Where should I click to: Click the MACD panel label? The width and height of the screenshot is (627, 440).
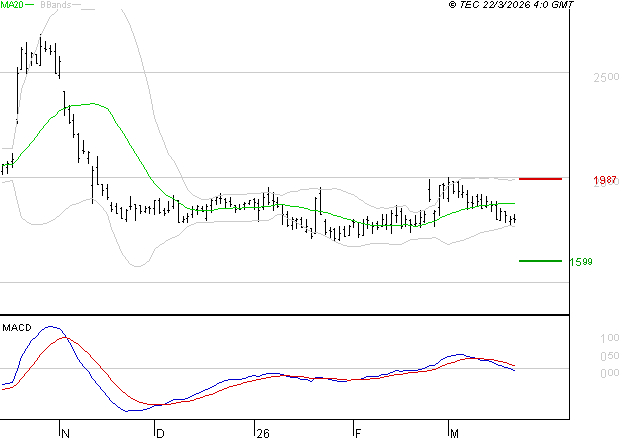click(17, 328)
